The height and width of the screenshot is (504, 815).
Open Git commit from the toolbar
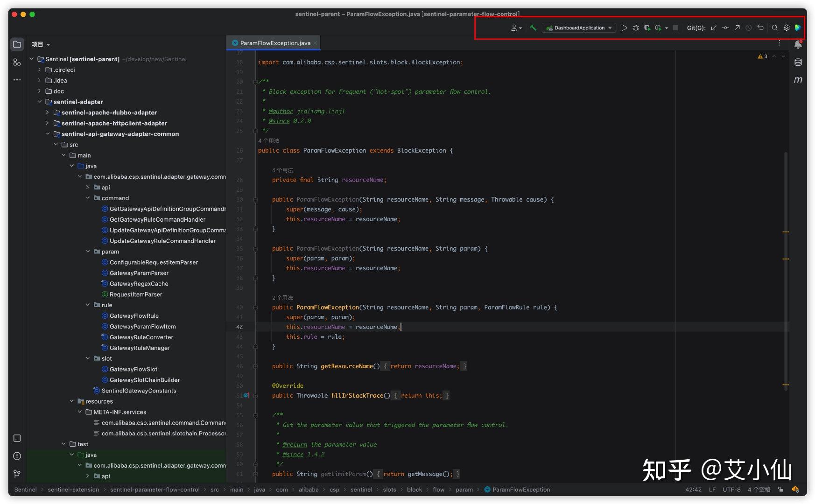(725, 28)
